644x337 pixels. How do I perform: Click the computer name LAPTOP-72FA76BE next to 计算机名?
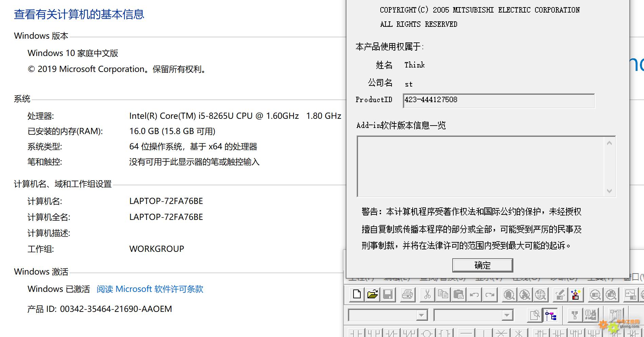tap(166, 201)
